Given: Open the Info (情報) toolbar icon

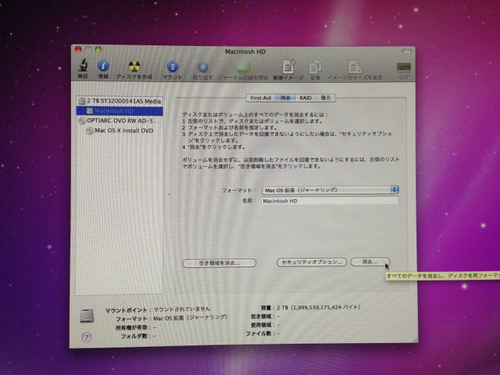Looking at the screenshot, I should (103, 66).
